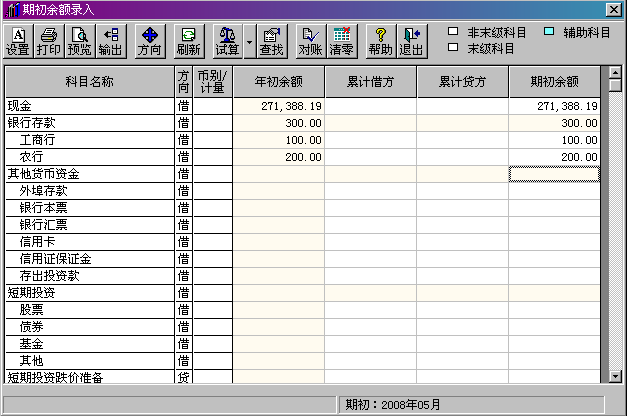
Task: Select the 信用证保证金 sub-account
Action: click(90, 259)
